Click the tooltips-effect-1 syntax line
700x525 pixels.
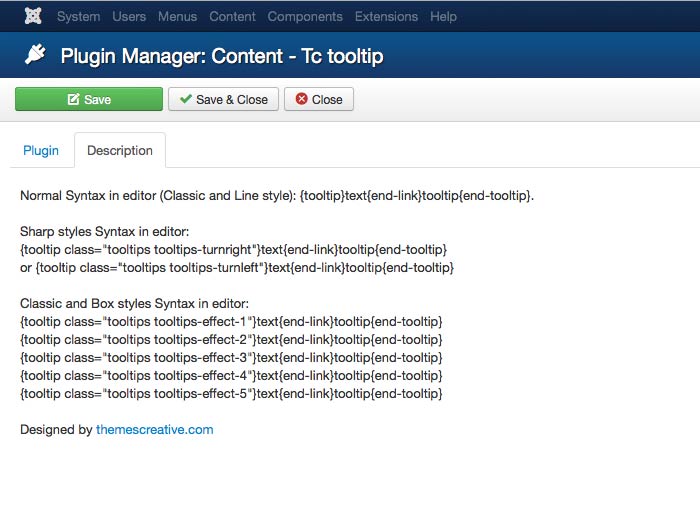click(x=231, y=321)
